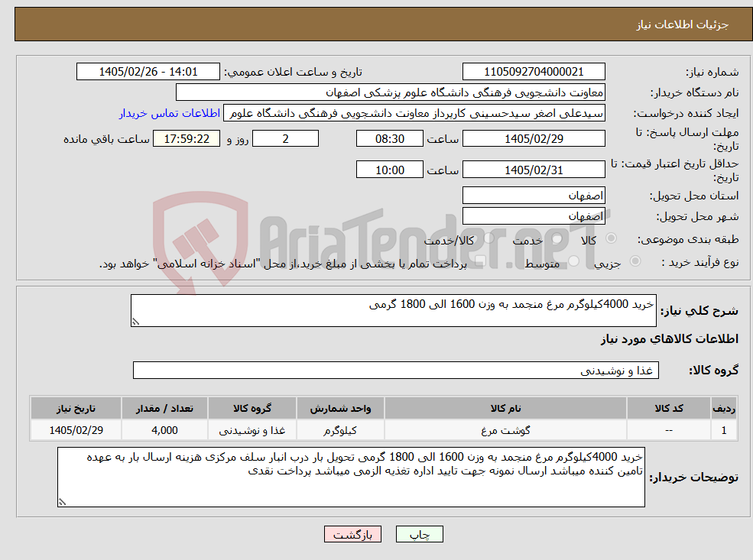This screenshot has width=753, height=560.
Task: Select متوسط purchase type radio
Action: [x=573, y=261]
